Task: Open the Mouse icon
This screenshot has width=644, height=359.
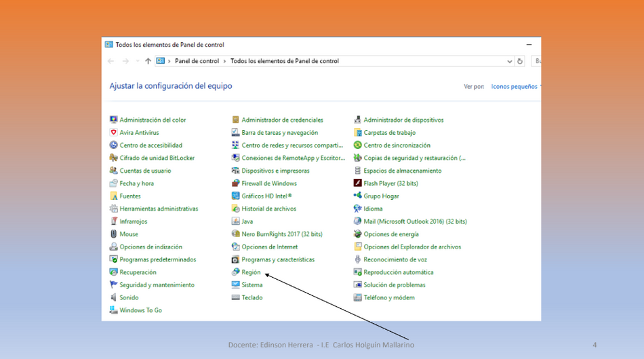Action: click(113, 234)
